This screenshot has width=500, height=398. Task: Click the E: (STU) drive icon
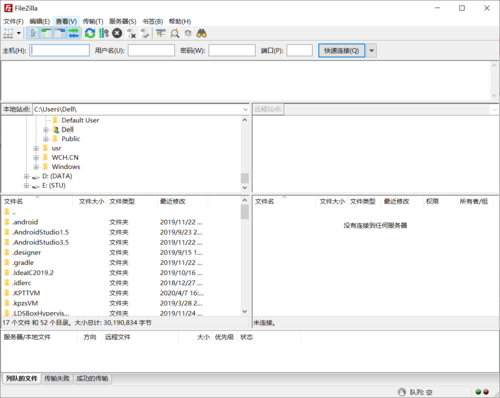pyautogui.click(x=36, y=186)
